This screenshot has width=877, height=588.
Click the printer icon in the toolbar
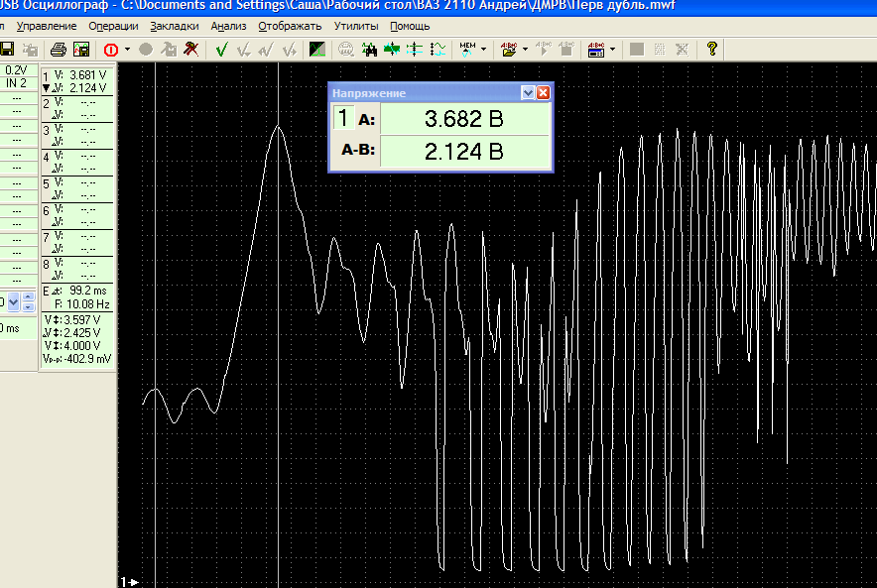[59, 50]
